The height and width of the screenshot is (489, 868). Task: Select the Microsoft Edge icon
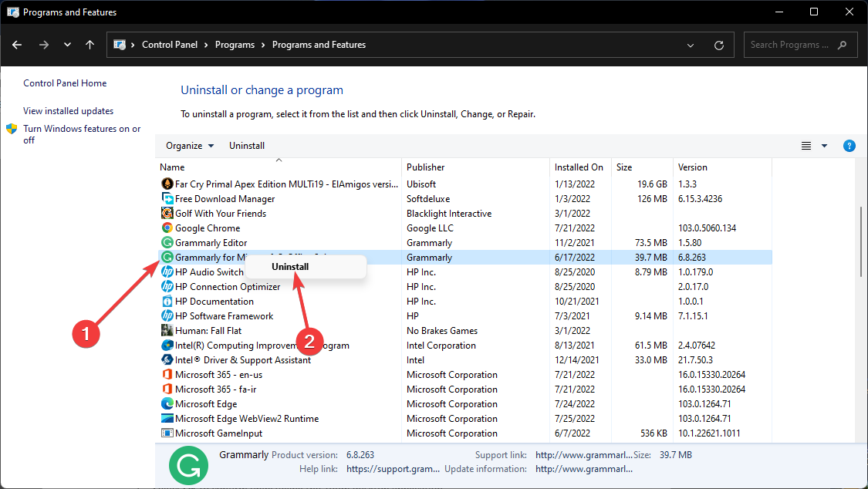coord(167,404)
